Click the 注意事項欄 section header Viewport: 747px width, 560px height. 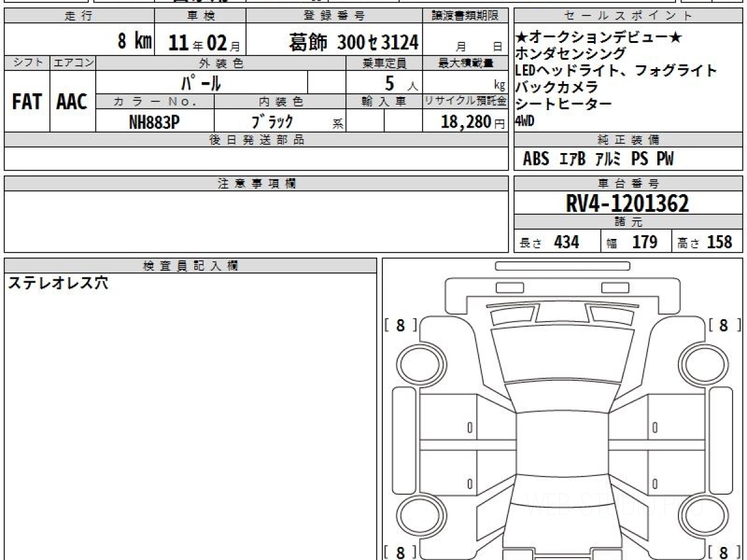tap(256, 184)
